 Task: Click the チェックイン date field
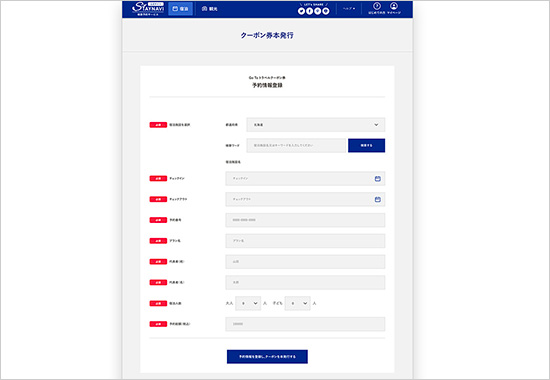[305, 179]
